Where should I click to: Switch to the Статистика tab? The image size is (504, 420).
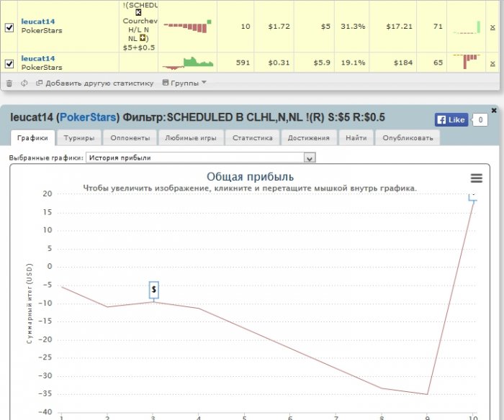coord(253,138)
